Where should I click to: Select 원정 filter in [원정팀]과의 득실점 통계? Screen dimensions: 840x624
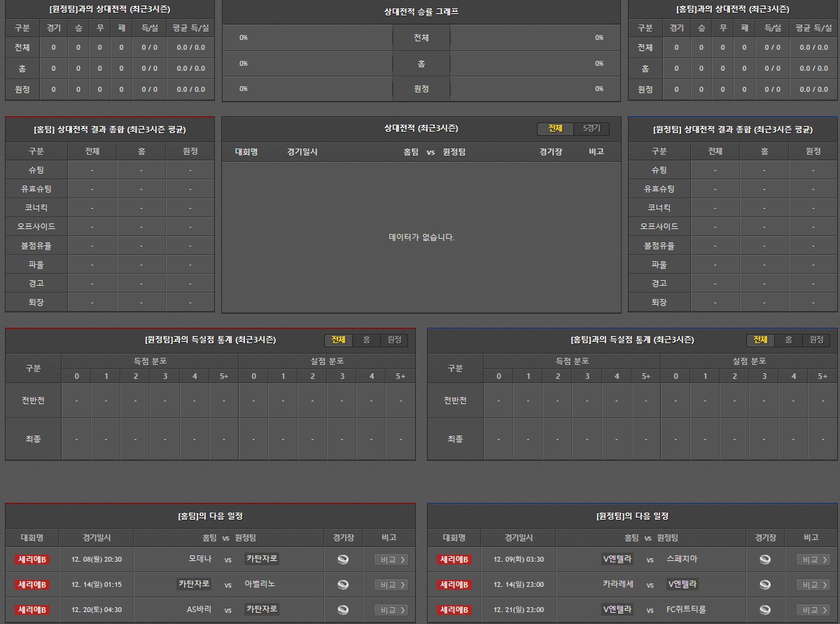[394, 340]
